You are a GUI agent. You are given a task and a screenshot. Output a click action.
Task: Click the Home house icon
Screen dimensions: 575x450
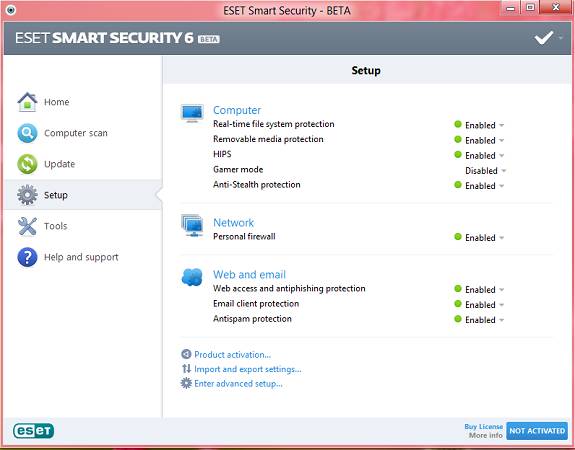click(x=27, y=102)
